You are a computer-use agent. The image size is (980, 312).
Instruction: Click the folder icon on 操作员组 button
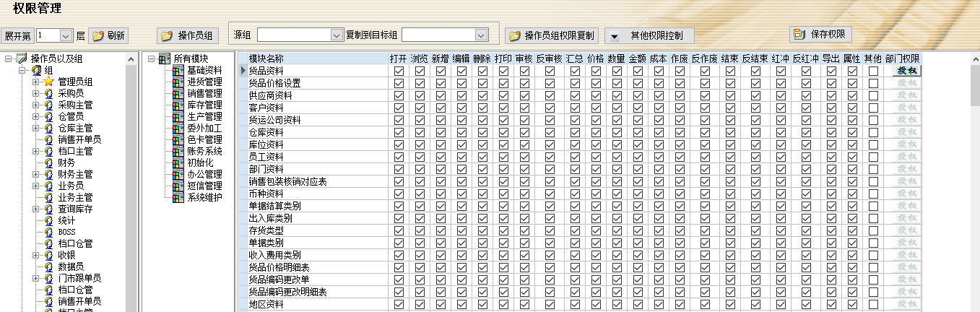(167, 35)
